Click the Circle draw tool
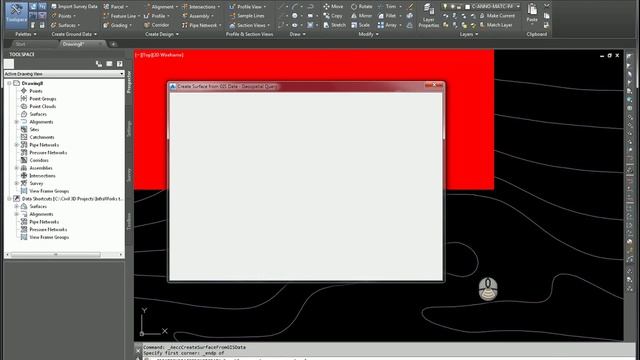This screenshot has width=640, height=360. pos(295,16)
